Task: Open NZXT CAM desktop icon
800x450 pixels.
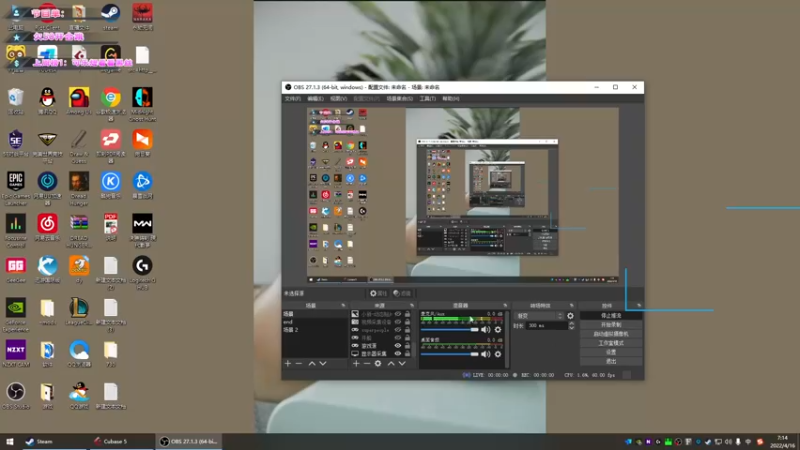Action: pyautogui.click(x=16, y=354)
